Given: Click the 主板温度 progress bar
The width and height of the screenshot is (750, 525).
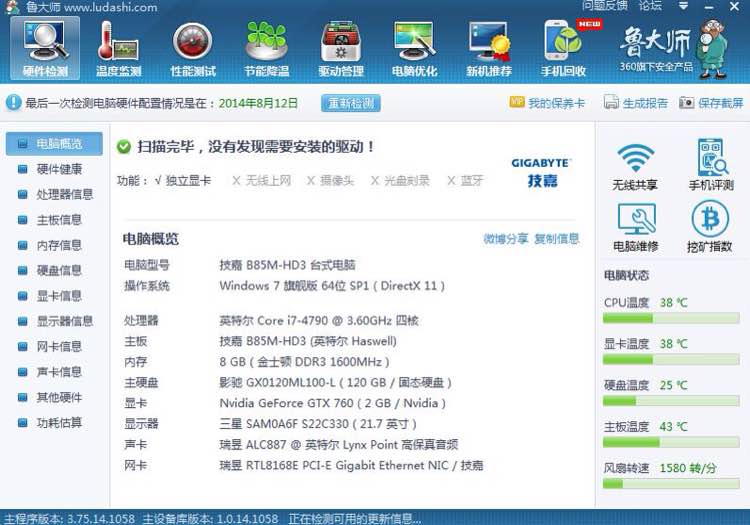Looking at the screenshot, I should tap(671, 442).
